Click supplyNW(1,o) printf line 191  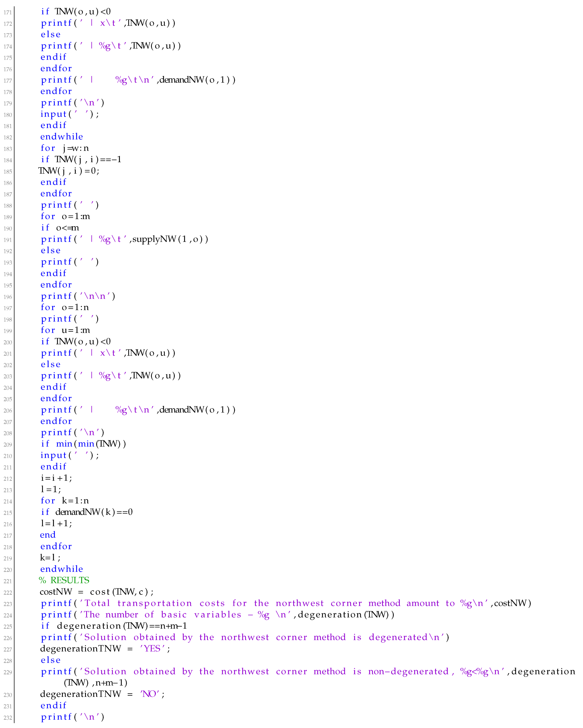[x=124, y=239]
